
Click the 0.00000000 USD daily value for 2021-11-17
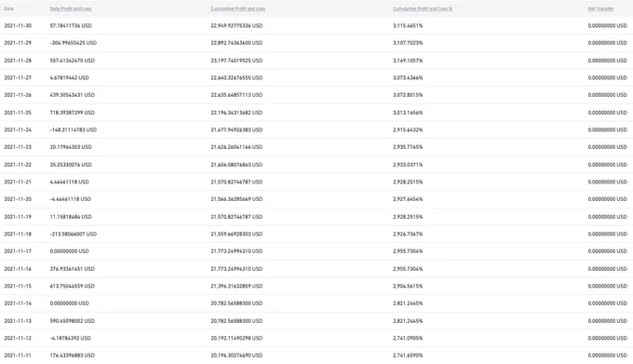click(x=70, y=251)
